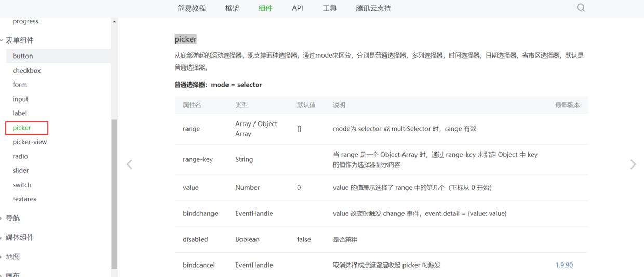Viewport: 644px width, 277px height.
Task: Open checkbox component page
Action: [26, 71]
